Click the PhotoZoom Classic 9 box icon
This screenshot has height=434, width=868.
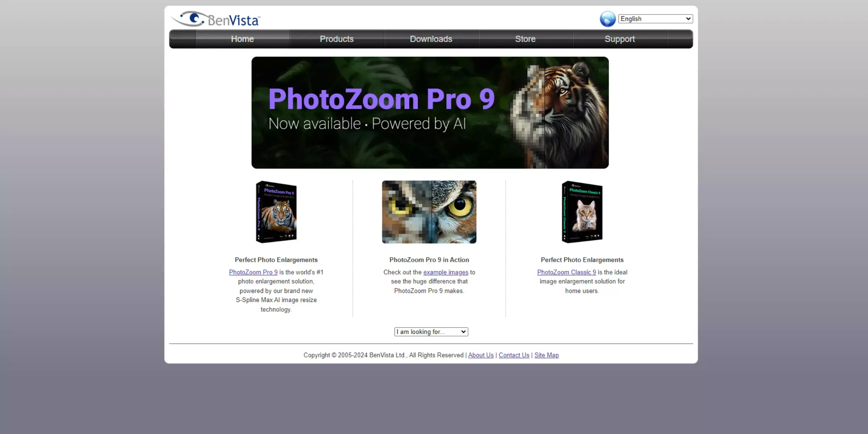point(582,212)
